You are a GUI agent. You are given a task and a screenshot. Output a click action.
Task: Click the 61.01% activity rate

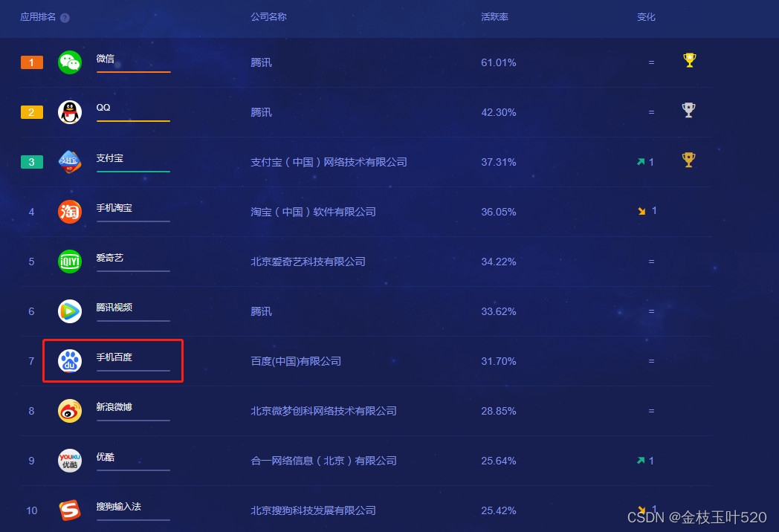[498, 62]
